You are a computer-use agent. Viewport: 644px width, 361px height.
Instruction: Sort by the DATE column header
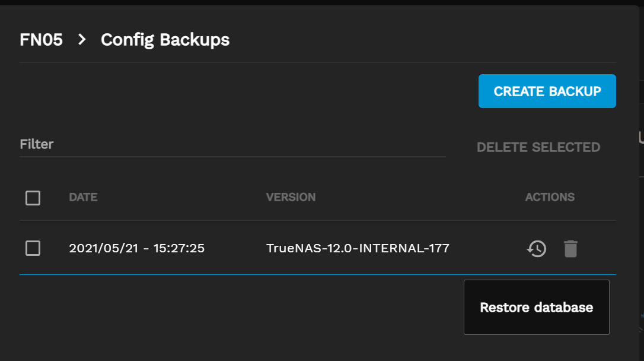[x=83, y=197]
